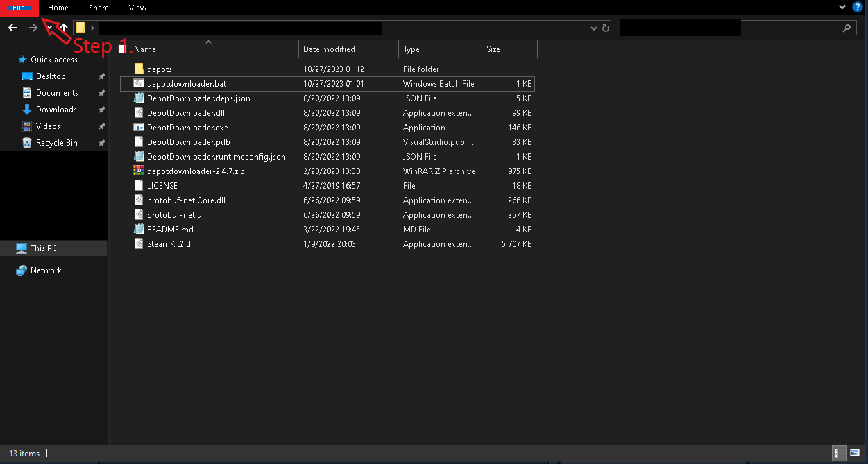
Task: Click the WinRAR ZIP archive type cell
Action: click(x=439, y=171)
